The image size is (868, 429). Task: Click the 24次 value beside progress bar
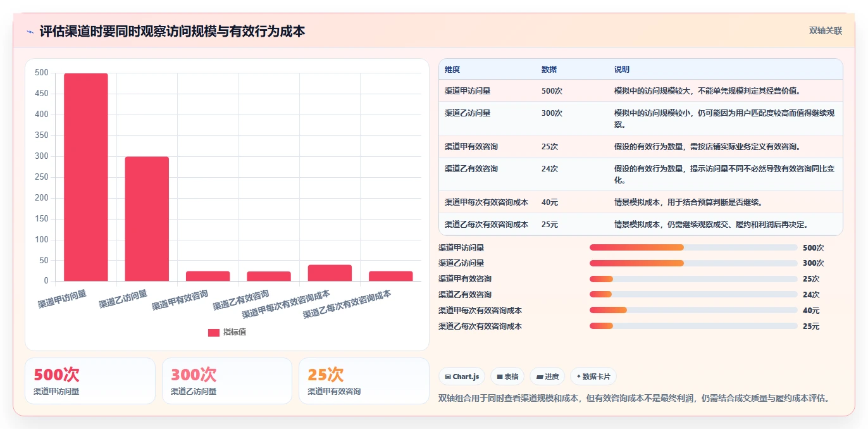click(x=811, y=295)
